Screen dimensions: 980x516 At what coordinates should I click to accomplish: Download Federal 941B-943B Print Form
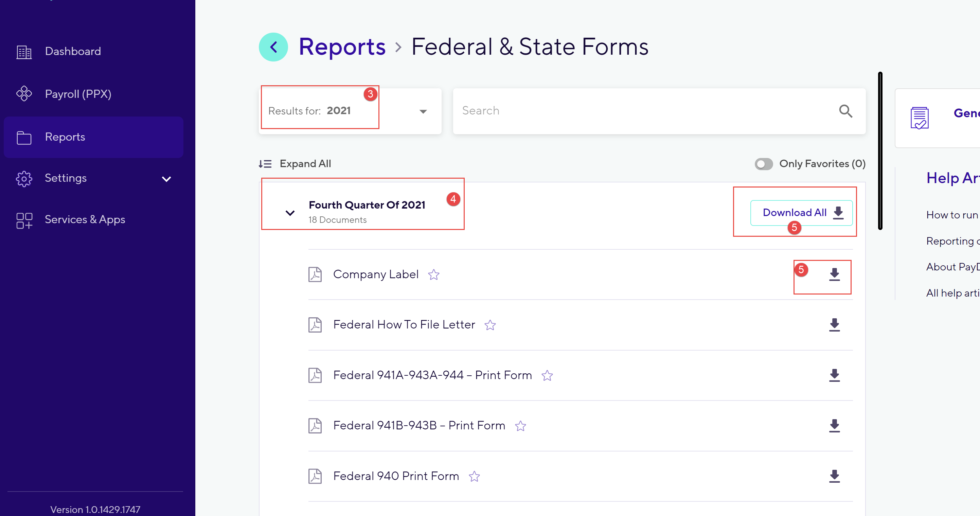[x=834, y=425]
